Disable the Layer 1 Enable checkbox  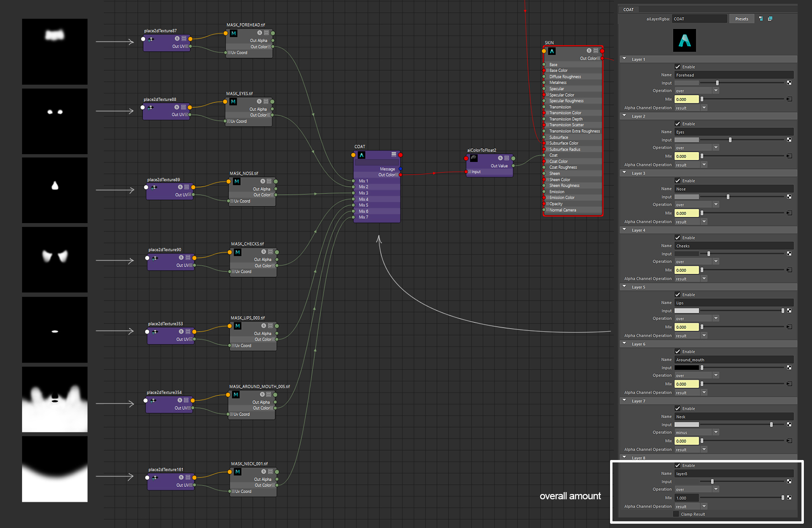tap(678, 67)
